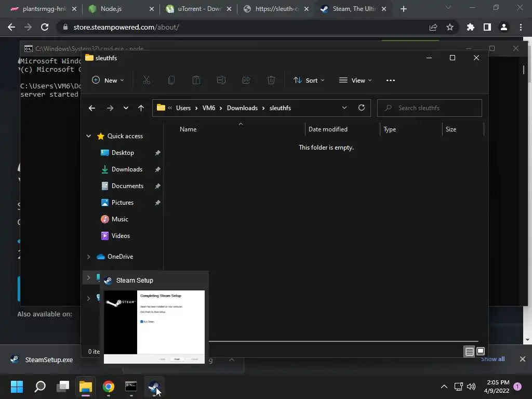Go back in File Explorer navigation
The height and width of the screenshot is (399, 532).
tap(91, 108)
